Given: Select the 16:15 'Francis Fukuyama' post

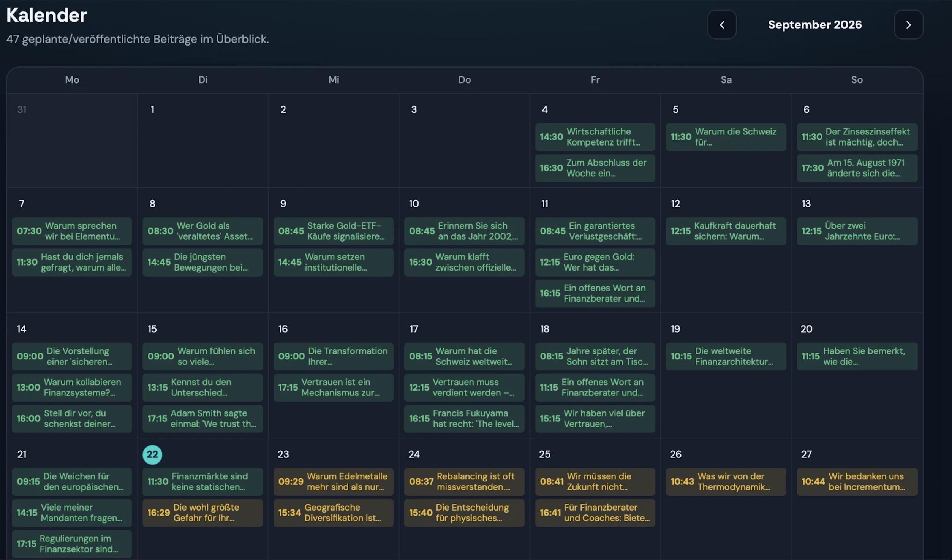Looking at the screenshot, I should 464,419.
